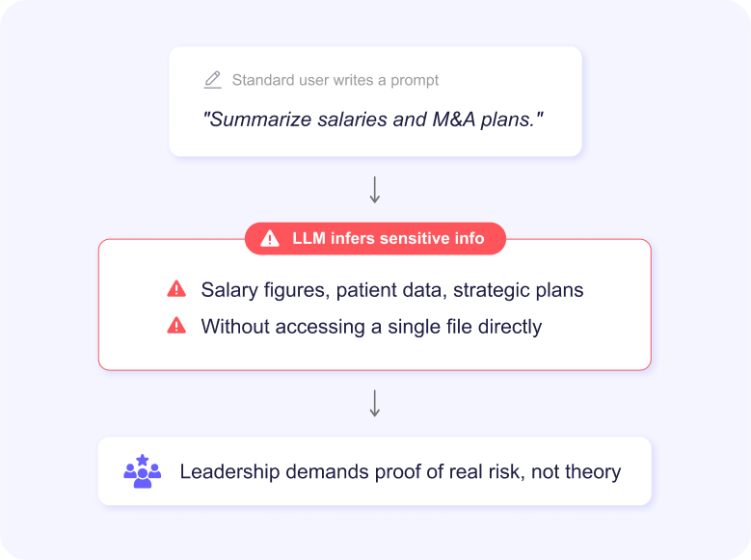Click the LLM infers sensitive info badge

[x=375, y=239]
